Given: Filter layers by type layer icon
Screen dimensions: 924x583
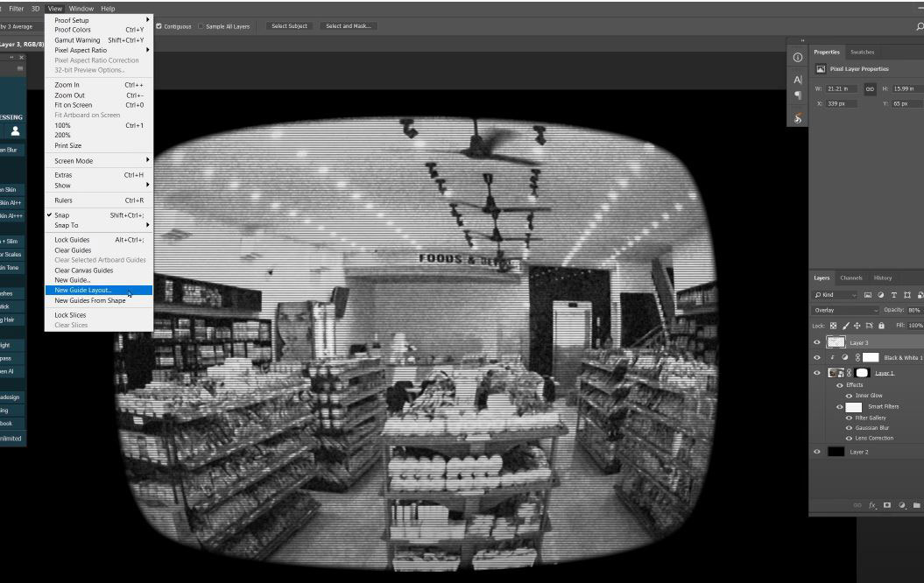Looking at the screenshot, I should (x=894, y=295).
